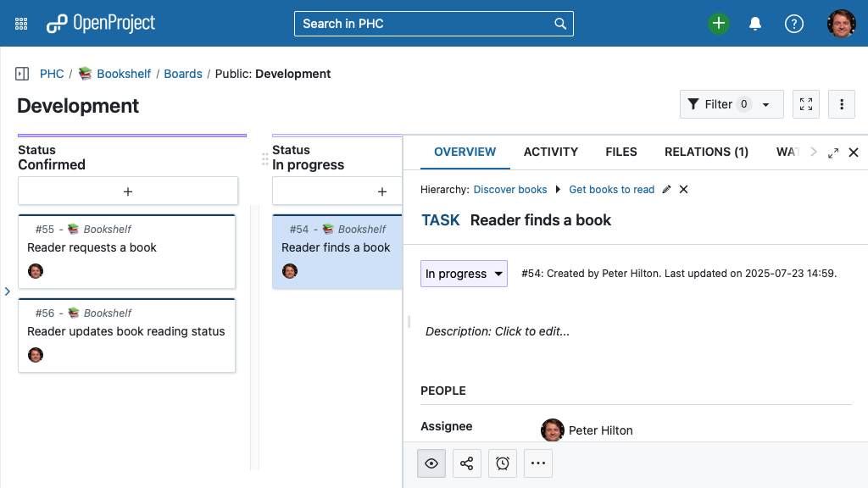Click the green add new item button
Image resolution: width=868 pixels, height=488 pixels.
[719, 23]
